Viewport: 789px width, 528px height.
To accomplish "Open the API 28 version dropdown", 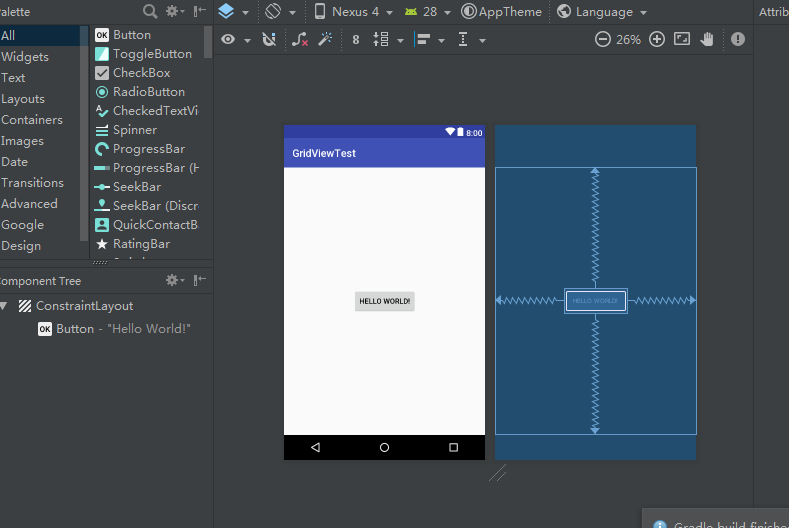I will click(428, 12).
